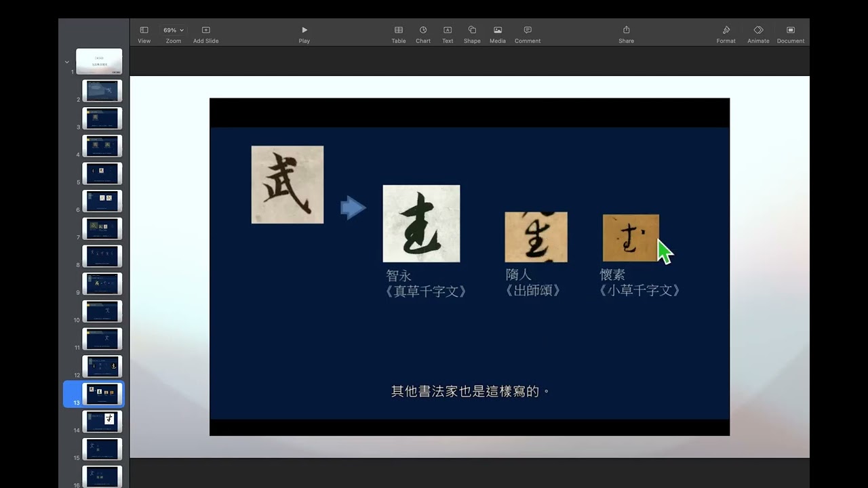Select slide 7 thumbnail
The image size is (868, 488).
[102, 228]
